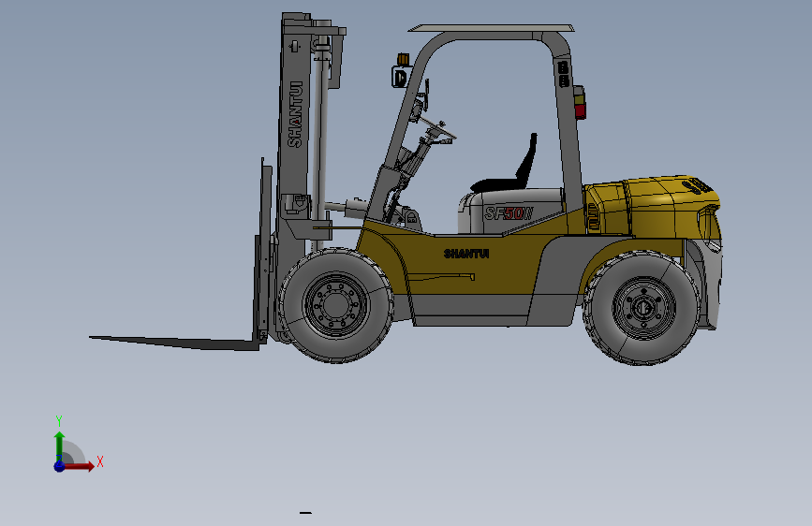The width and height of the screenshot is (812, 526).
Task: Select the yellow counterweight at the rear
Action: pyautogui.click(x=655, y=207)
